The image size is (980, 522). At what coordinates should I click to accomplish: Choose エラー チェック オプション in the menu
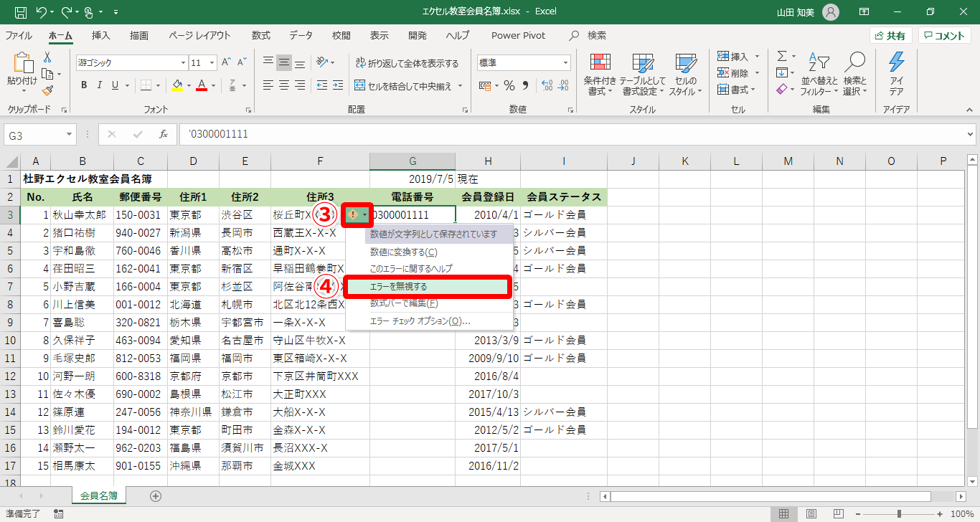(428, 321)
